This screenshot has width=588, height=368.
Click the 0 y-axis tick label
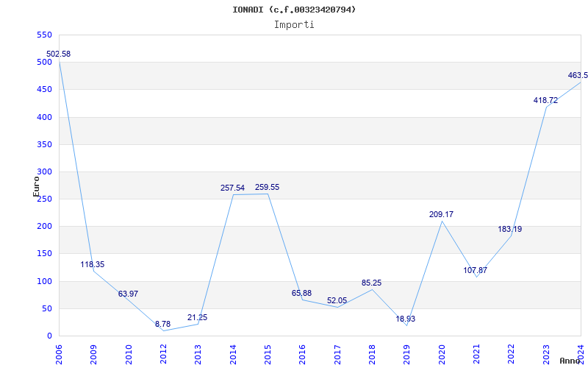(49, 336)
